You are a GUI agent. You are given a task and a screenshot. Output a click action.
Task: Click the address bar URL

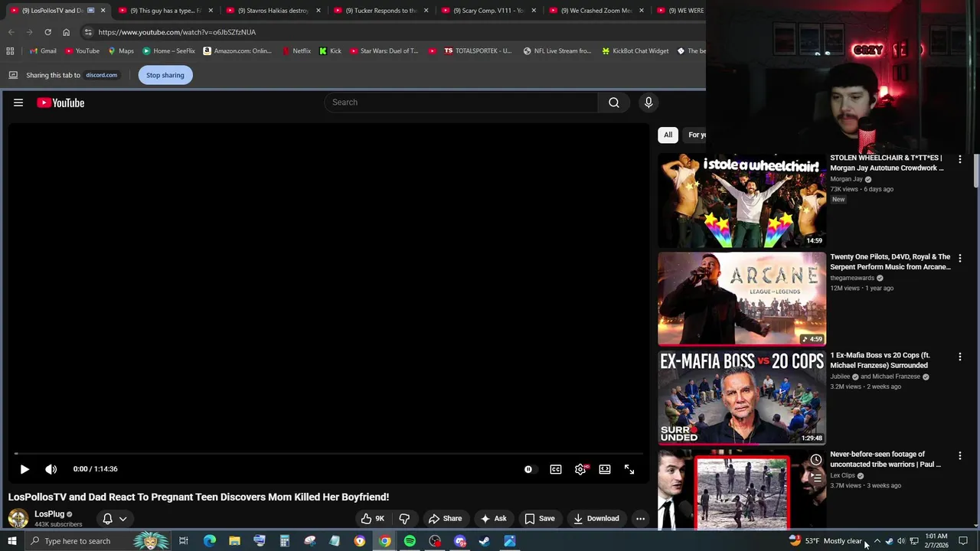[177, 32]
